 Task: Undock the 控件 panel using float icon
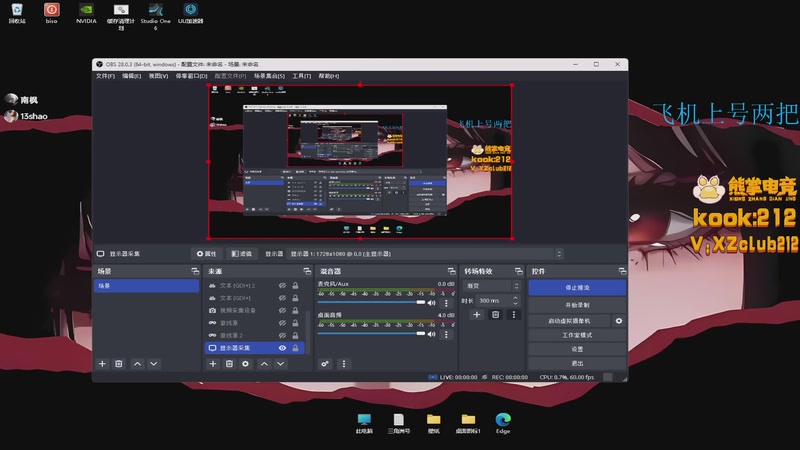coord(622,271)
